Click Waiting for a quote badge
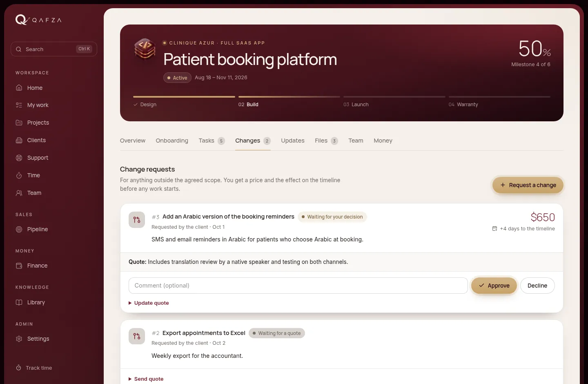 click(x=276, y=333)
